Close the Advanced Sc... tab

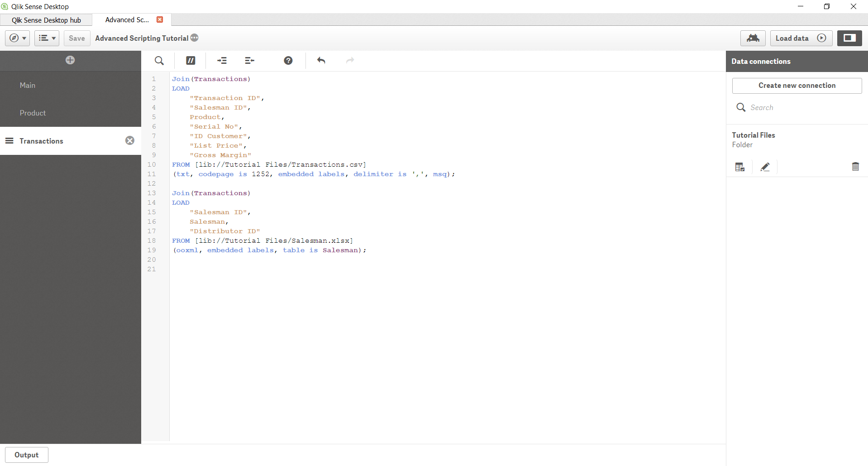point(160,19)
